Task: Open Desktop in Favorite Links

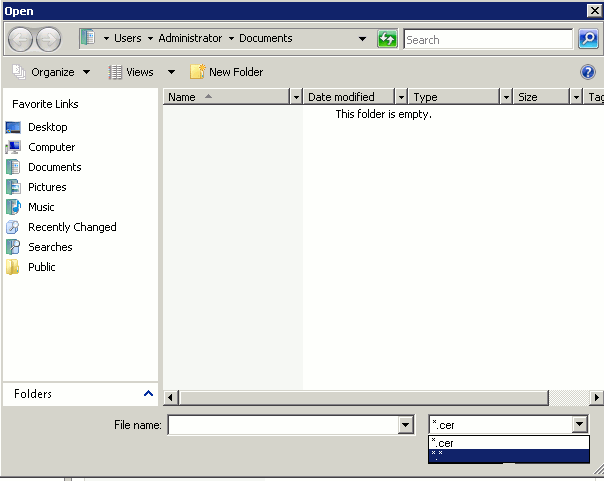Action: (x=47, y=127)
